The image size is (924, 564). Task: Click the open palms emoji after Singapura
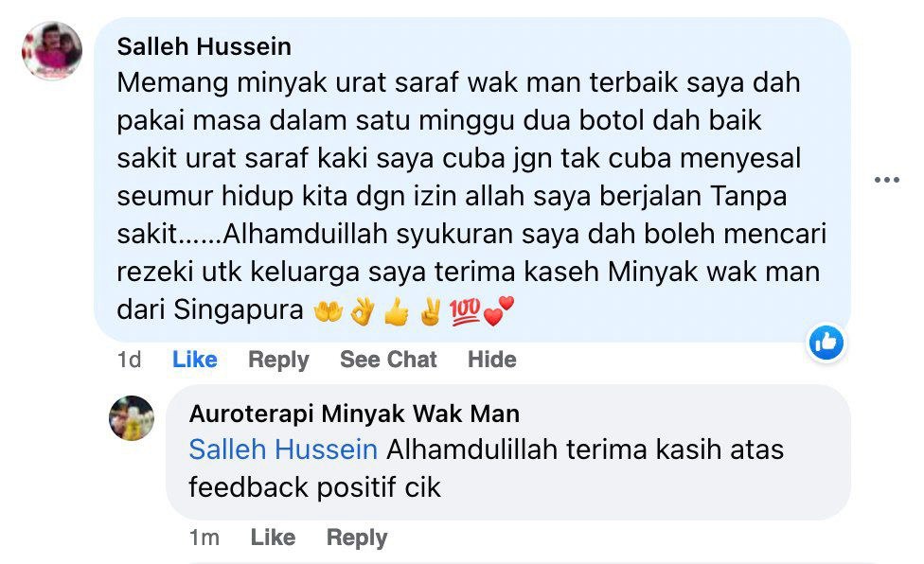[329, 310]
